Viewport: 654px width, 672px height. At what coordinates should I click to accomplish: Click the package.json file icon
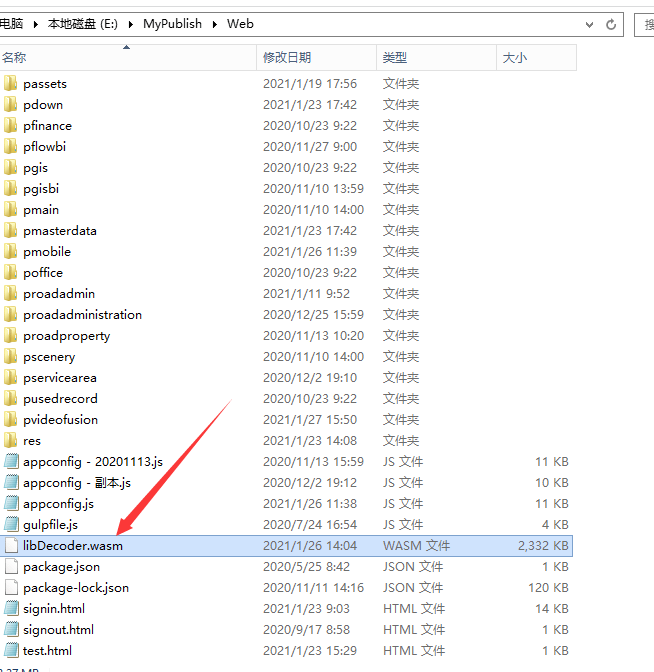[x=12, y=567]
